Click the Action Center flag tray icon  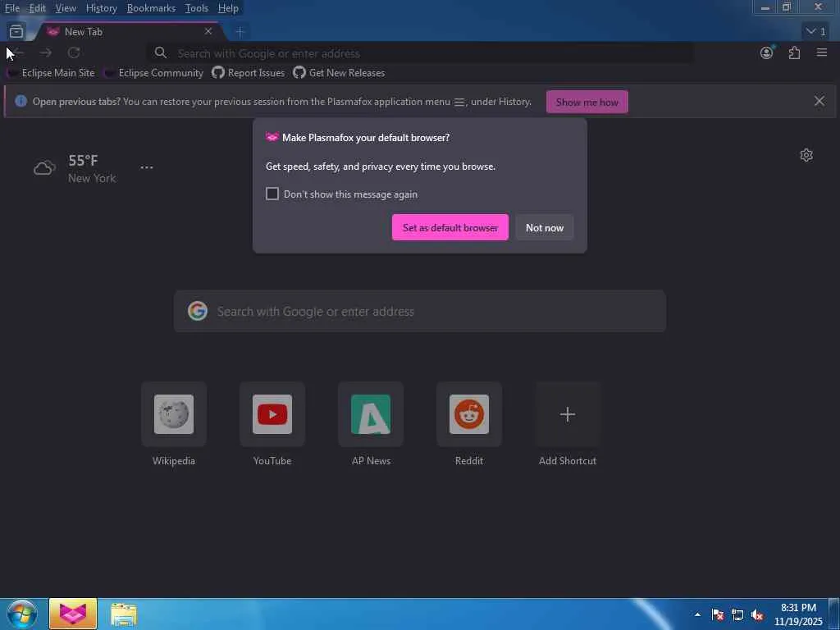[x=717, y=614]
